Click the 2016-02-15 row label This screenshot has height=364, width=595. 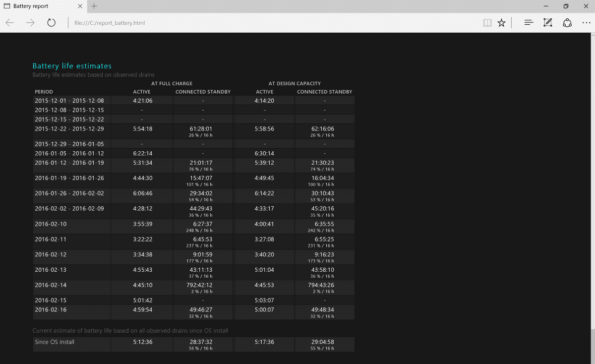coord(51,301)
